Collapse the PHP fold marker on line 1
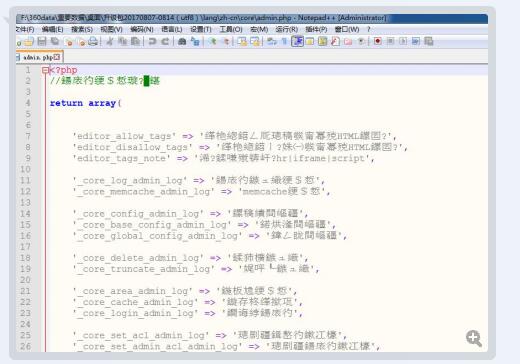 coord(45,70)
